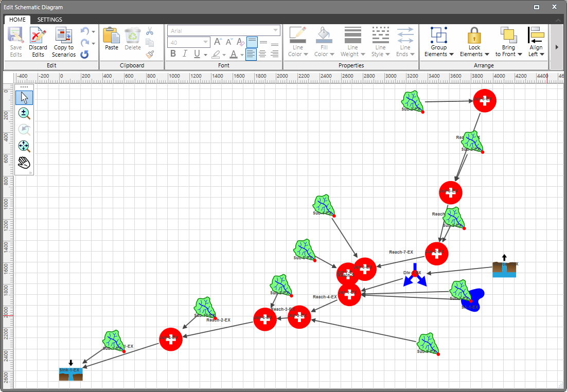The width and height of the screenshot is (567, 392).
Task: Save Edits to the schematic diagram
Action: point(15,41)
